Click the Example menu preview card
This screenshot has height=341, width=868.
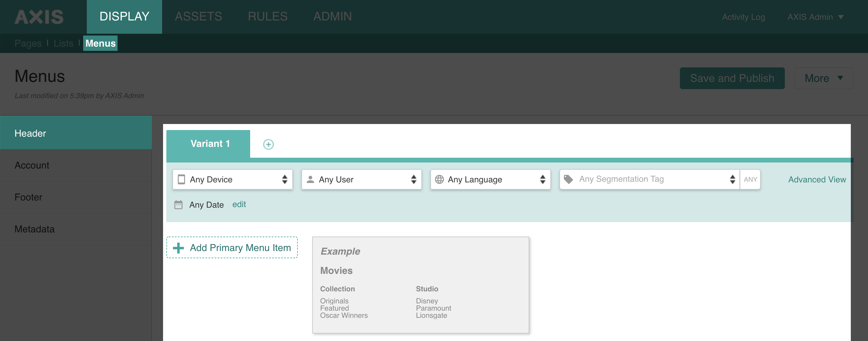[420, 285]
